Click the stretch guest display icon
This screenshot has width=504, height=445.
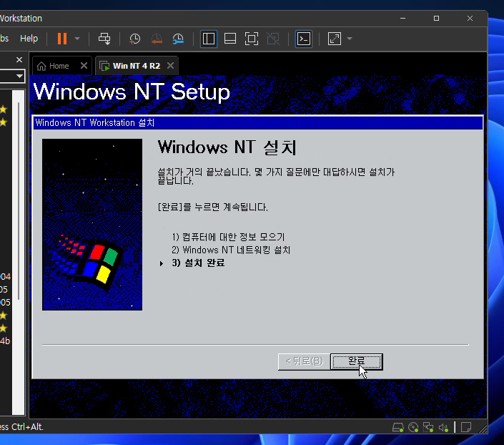[x=335, y=39]
